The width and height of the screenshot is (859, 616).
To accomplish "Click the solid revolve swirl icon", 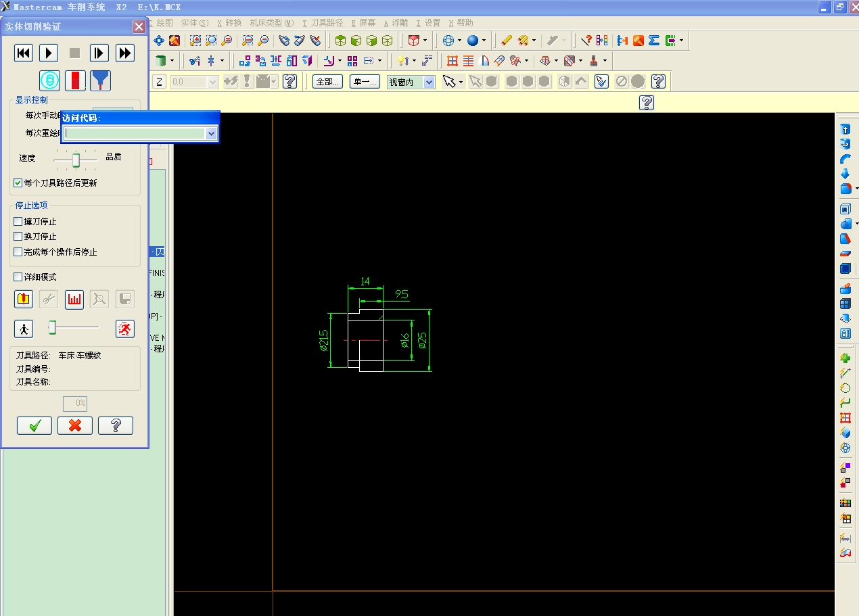I will pos(845,144).
